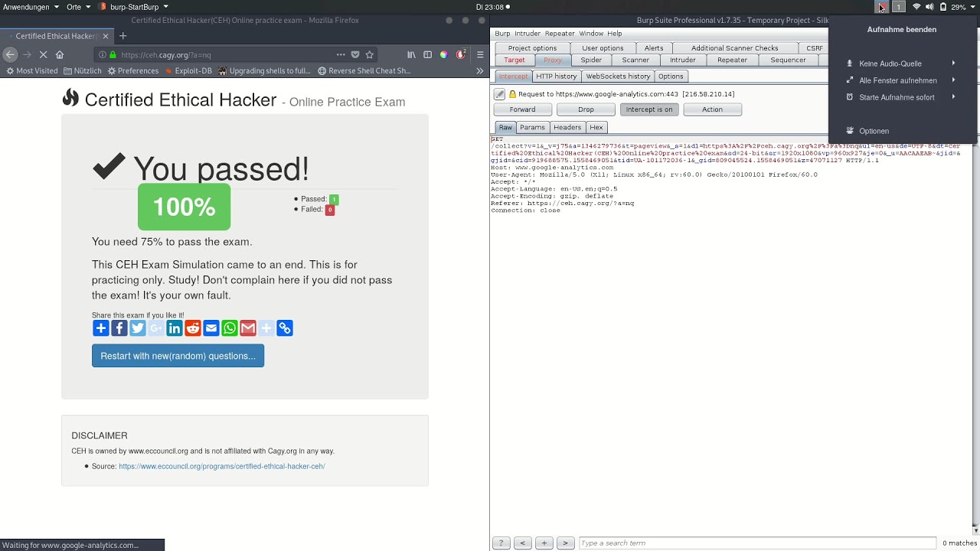Click the Copy Link share icon
This screenshot has width=980, height=551.
point(285,328)
